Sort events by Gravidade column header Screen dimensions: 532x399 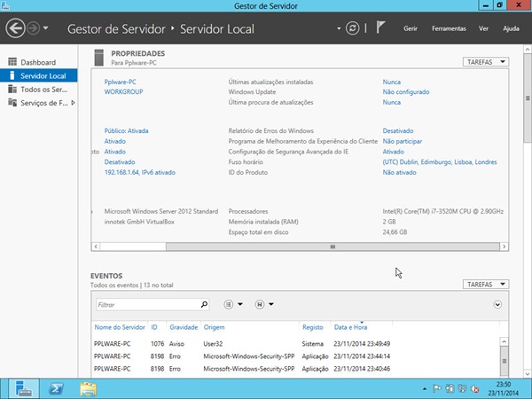(x=184, y=327)
